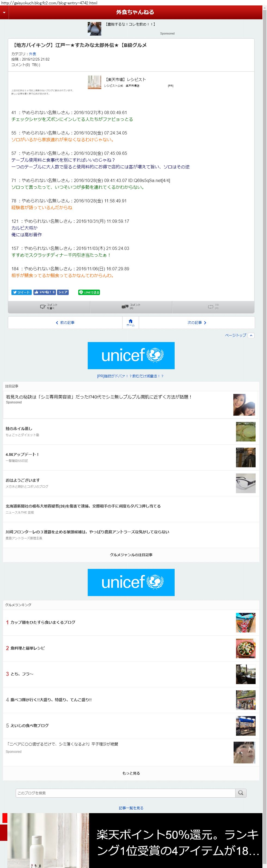Screen dimensions: 267x868
Task: Send article via LINE button
Action: [x=89, y=292]
